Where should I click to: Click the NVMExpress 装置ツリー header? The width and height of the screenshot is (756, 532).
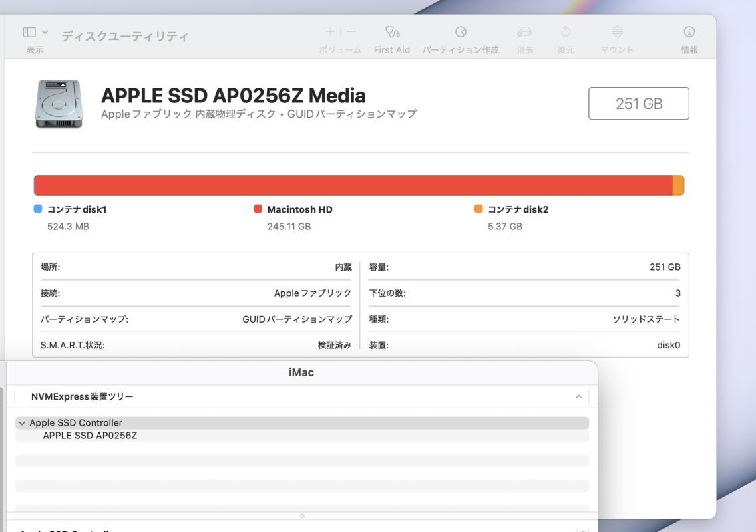coord(82,396)
